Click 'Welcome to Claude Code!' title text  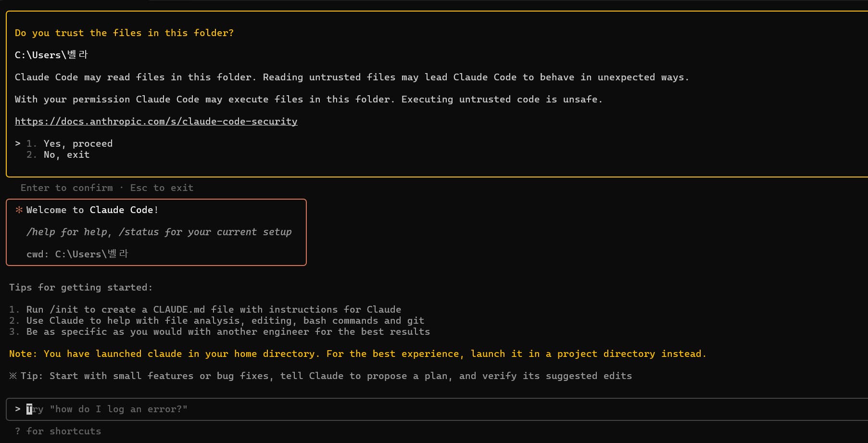tap(92, 210)
